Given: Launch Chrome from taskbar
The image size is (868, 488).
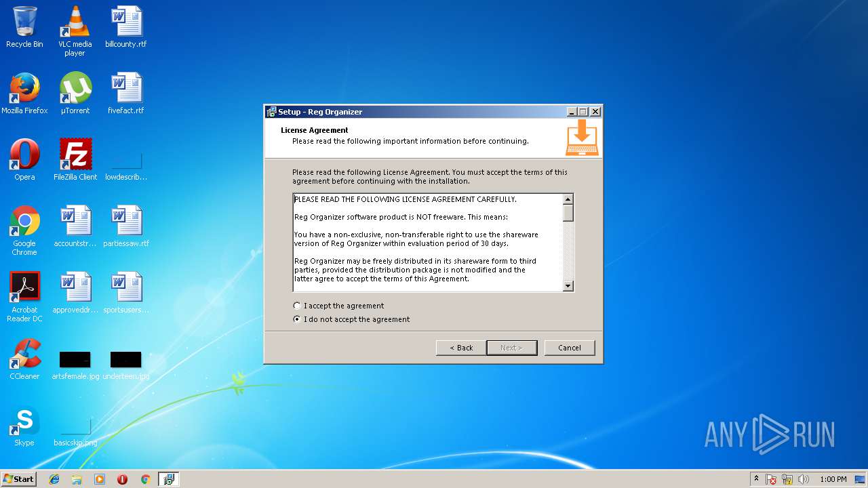Looking at the screenshot, I should click(x=145, y=479).
